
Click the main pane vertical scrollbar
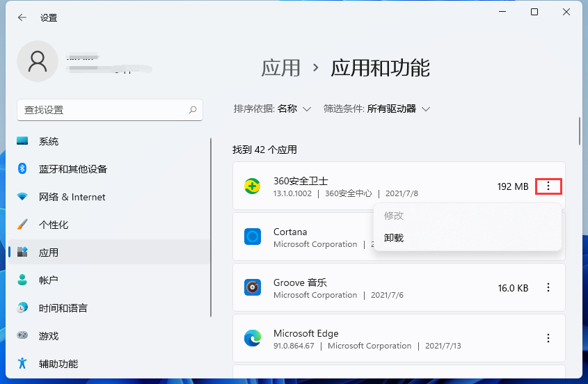[580, 131]
